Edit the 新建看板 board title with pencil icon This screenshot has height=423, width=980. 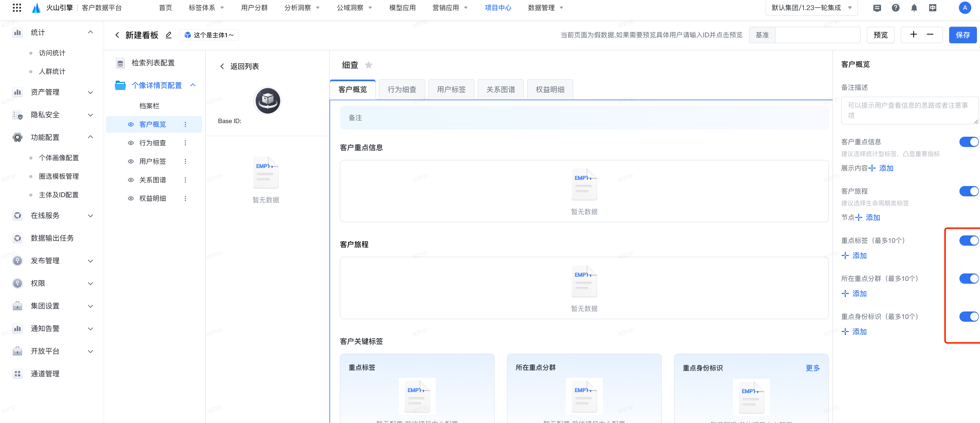(x=169, y=35)
